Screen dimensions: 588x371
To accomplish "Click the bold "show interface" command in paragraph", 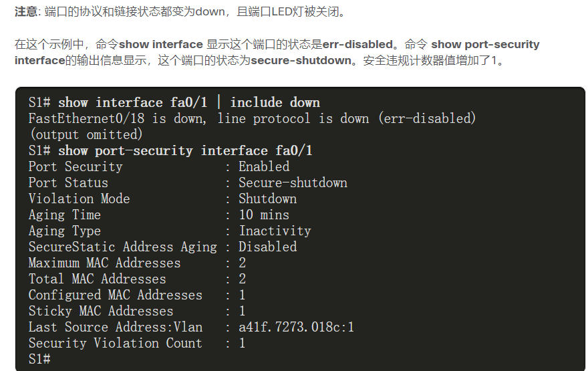I will click(x=160, y=45).
